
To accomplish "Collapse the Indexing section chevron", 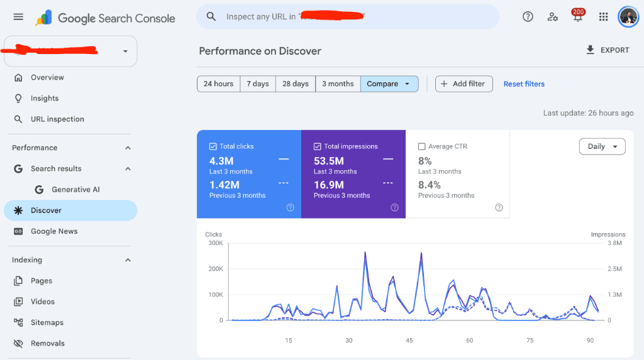I will pos(128,260).
